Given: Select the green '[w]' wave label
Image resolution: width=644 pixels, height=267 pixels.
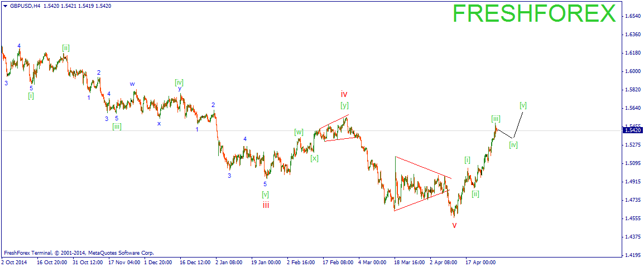Looking at the screenshot, I should (x=299, y=132).
